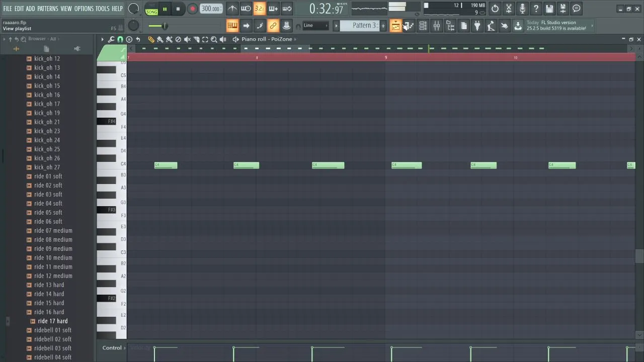
Task: Open the piano roll menu arrow at top-left
Action: pos(103,39)
